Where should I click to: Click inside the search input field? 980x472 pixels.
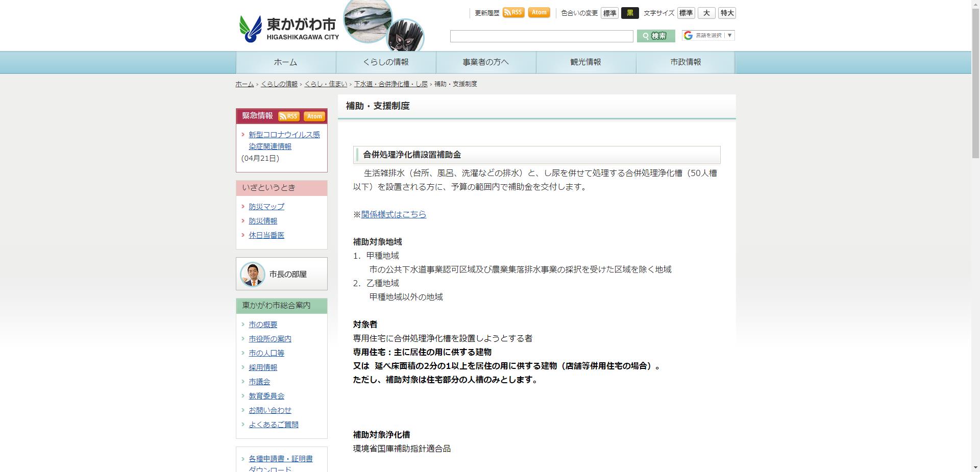541,36
